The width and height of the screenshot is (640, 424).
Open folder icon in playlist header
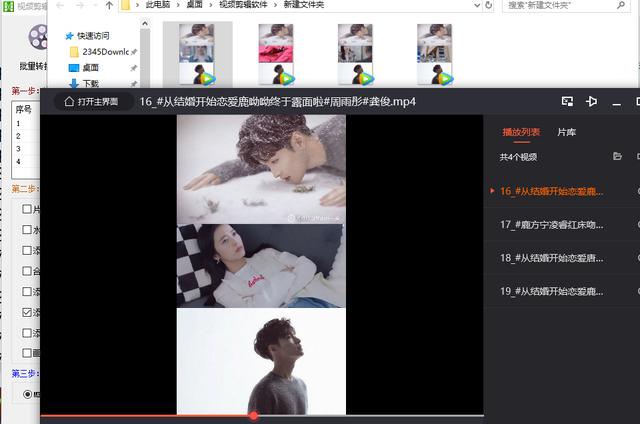pyautogui.click(x=618, y=156)
